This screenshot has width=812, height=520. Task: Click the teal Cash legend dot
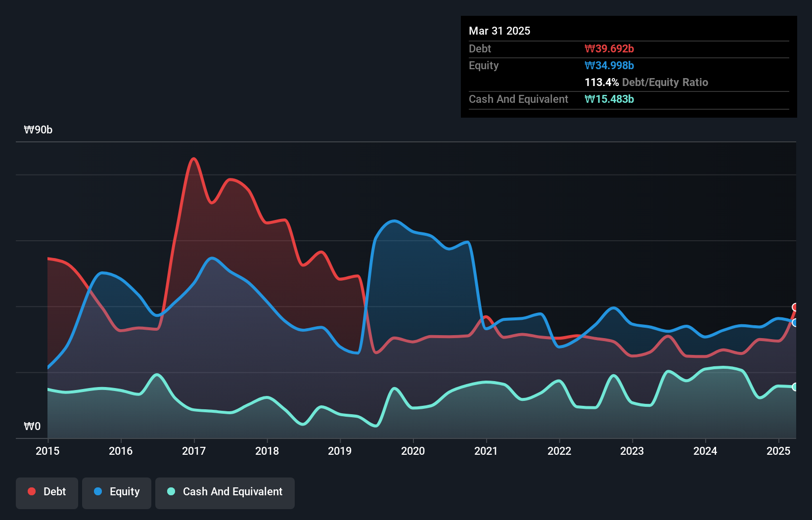pyautogui.click(x=171, y=491)
